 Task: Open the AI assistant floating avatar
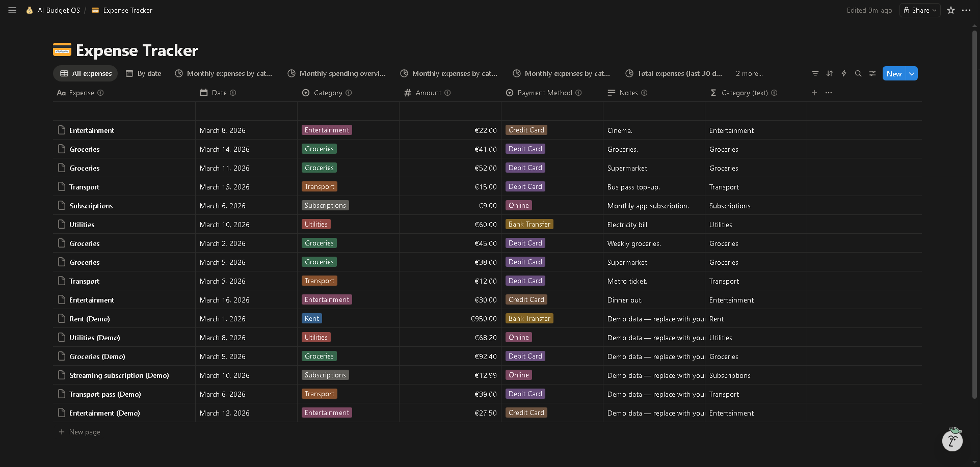click(952, 440)
